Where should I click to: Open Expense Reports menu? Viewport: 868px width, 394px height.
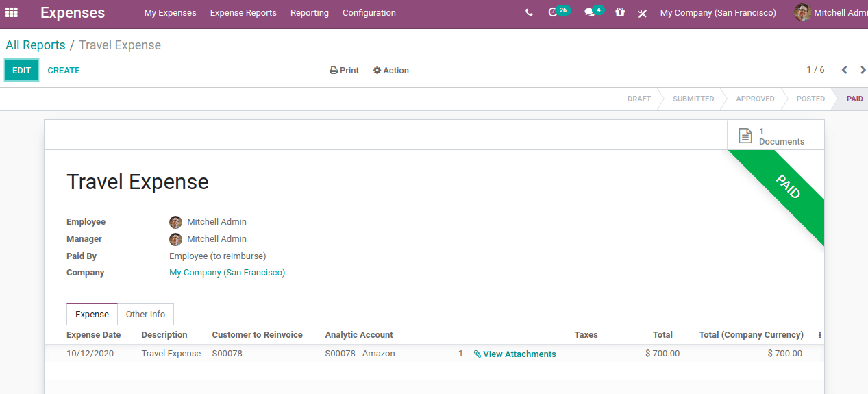click(x=243, y=13)
